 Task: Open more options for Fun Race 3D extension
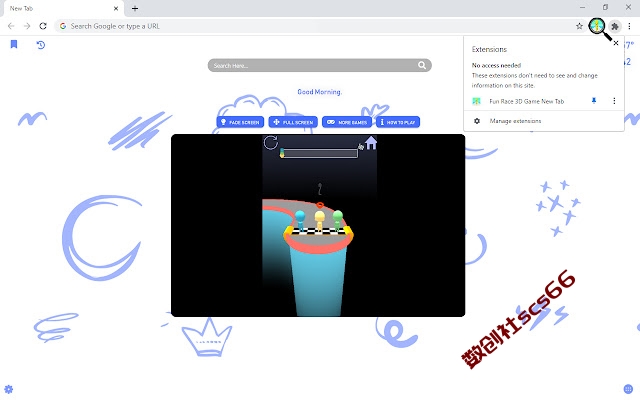[x=614, y=101]
